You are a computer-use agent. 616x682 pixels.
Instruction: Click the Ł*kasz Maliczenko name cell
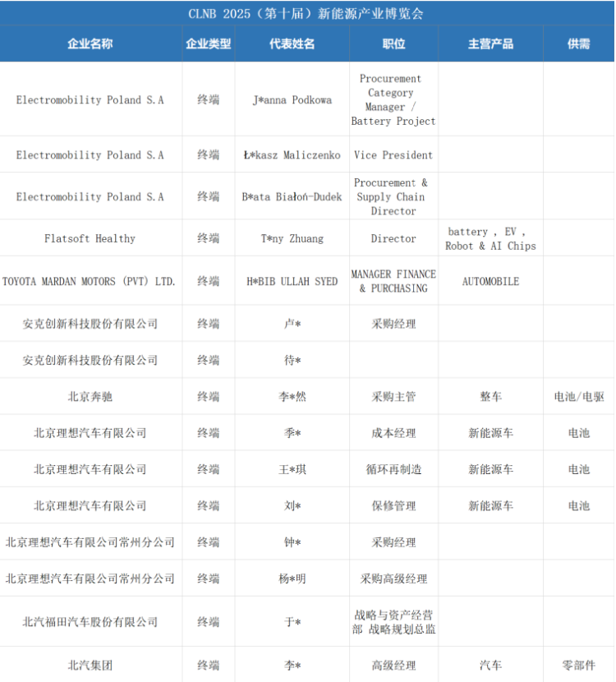[x=292, y=155]
